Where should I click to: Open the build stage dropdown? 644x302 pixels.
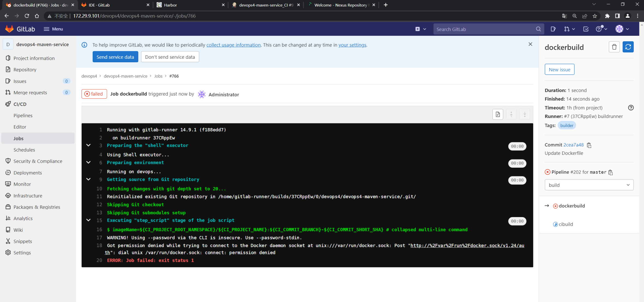point(589,185)
